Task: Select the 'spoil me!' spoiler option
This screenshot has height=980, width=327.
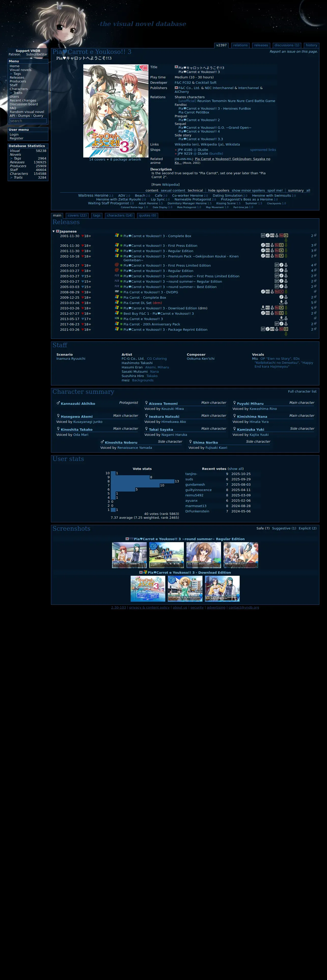Action: tap(275, 191)
